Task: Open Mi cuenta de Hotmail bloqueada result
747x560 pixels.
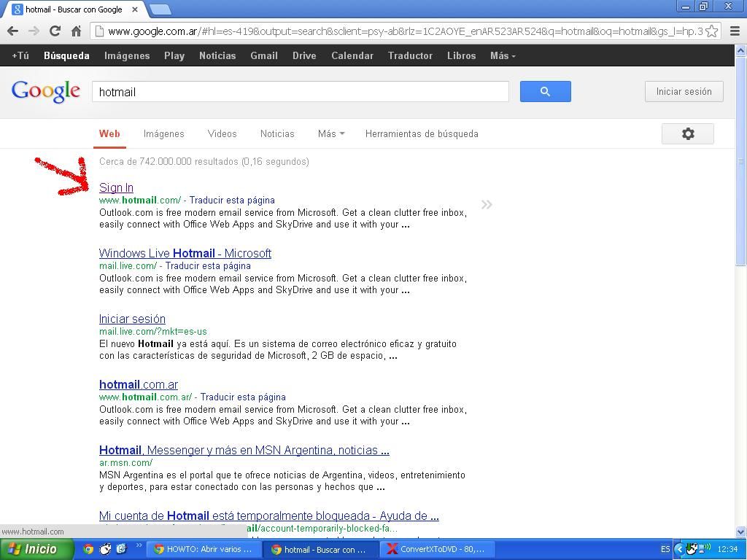Action: coord(269,516)
